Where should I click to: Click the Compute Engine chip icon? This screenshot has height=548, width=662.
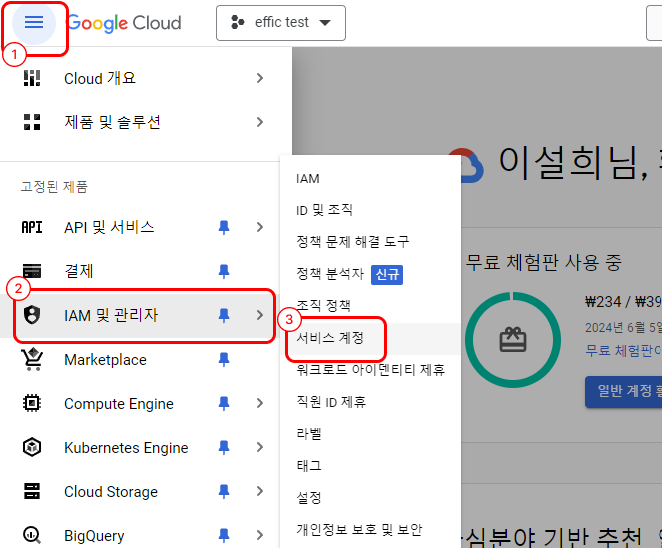[x=32, y=404]
